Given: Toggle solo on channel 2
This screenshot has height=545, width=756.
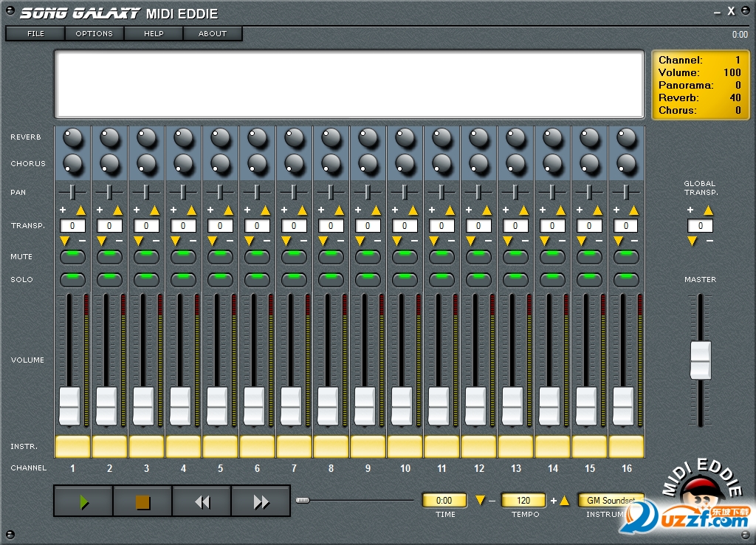Looking at the screenshot, I should 109,279.
